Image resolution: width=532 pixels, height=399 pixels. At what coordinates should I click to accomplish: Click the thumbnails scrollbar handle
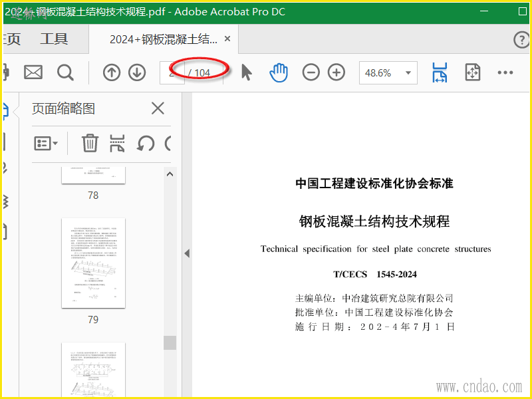pos(170,342)
